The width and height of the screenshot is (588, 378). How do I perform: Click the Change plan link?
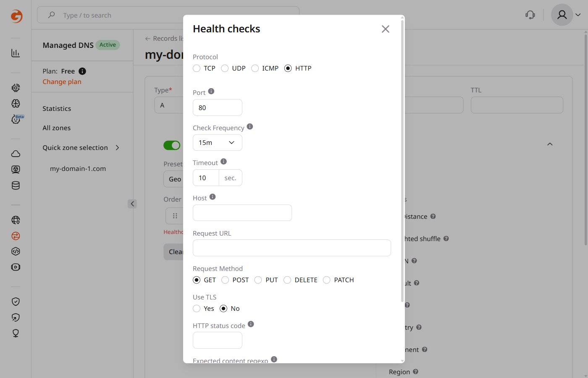click(62, 82)
